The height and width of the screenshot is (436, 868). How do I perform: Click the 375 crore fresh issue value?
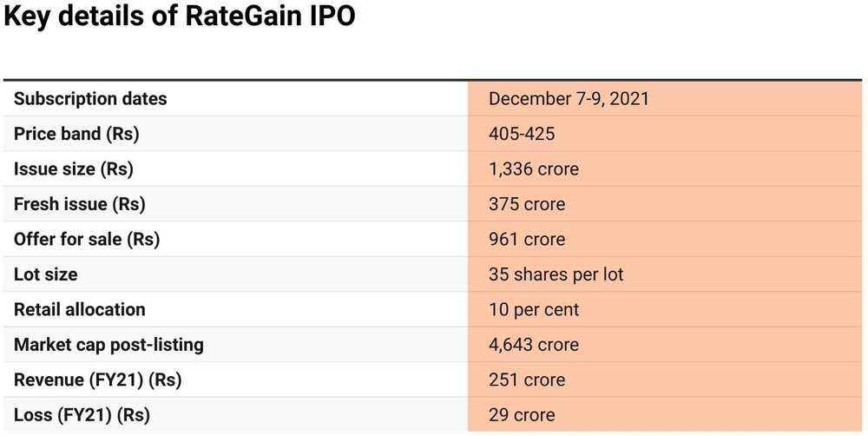(527, 205)
